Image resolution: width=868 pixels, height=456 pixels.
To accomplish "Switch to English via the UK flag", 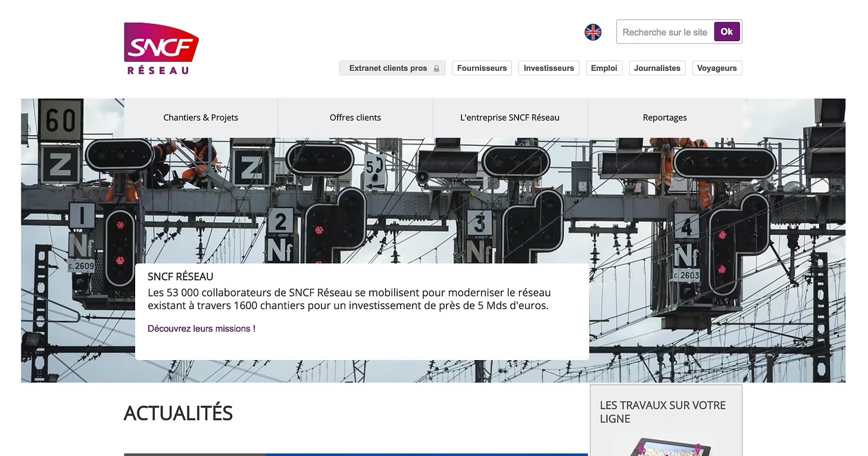I will [x=592, y=32].
